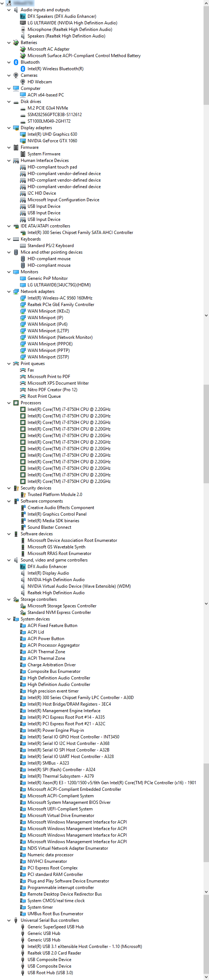Select Nitro PDF Creator (Pro 12)

coord(52,390)
